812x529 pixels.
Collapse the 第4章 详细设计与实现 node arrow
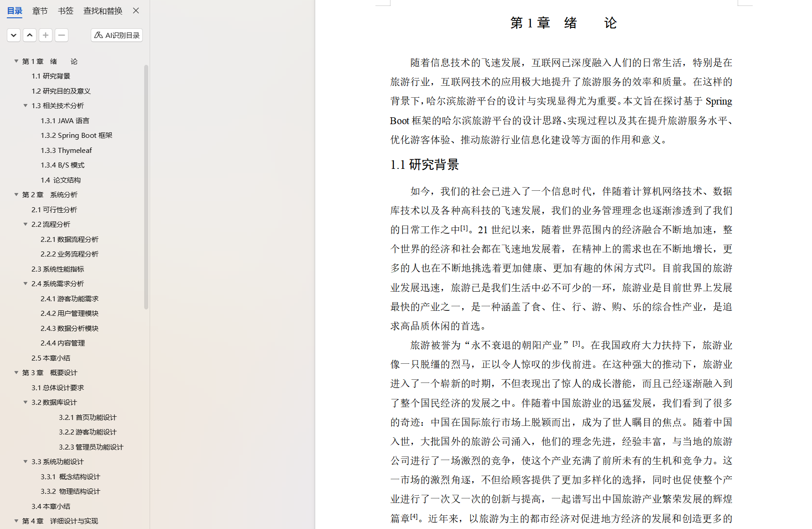[x=16, y=521]
